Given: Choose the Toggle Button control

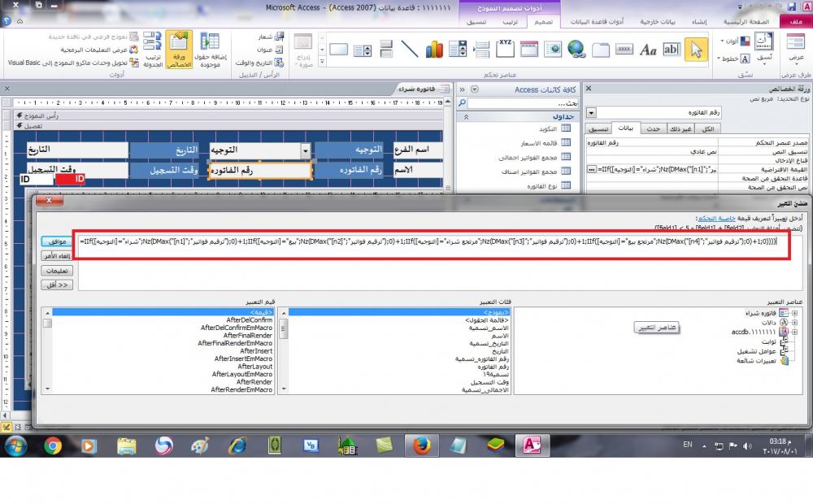Looking at the screenshot, I should (386, 50).
